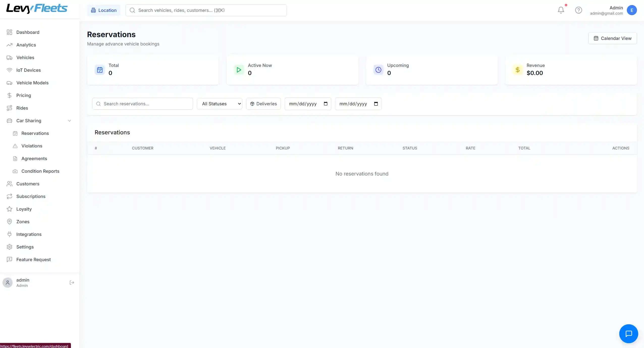
Task: Toggle the Deliveries filter
Action: click(x=263, y=104)
